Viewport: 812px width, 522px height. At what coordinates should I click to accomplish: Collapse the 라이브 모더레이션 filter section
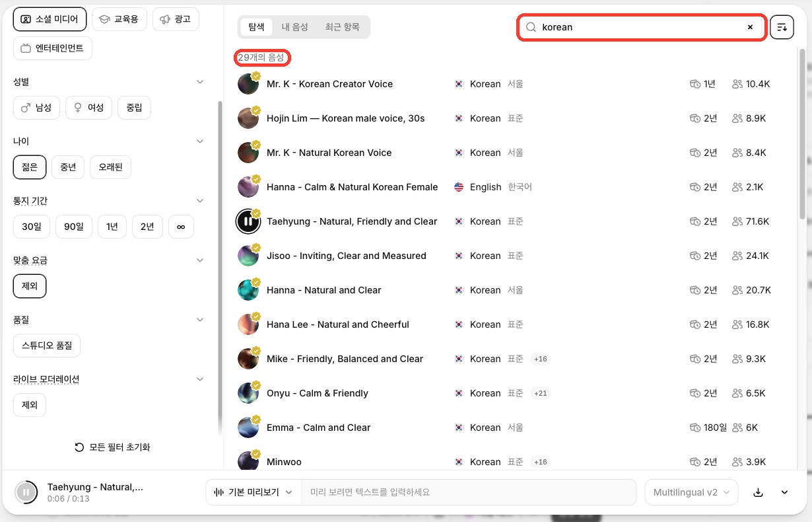click(201, 379)
